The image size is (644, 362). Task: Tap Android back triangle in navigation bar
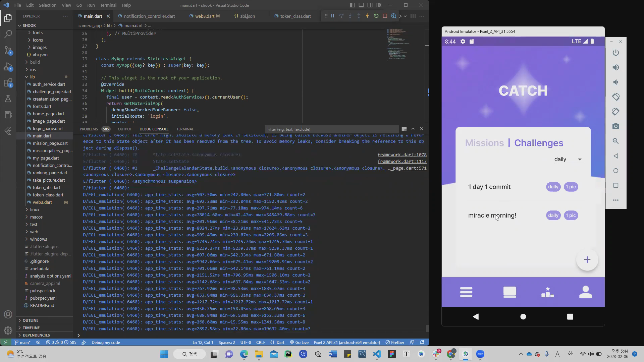coord(476,316)
